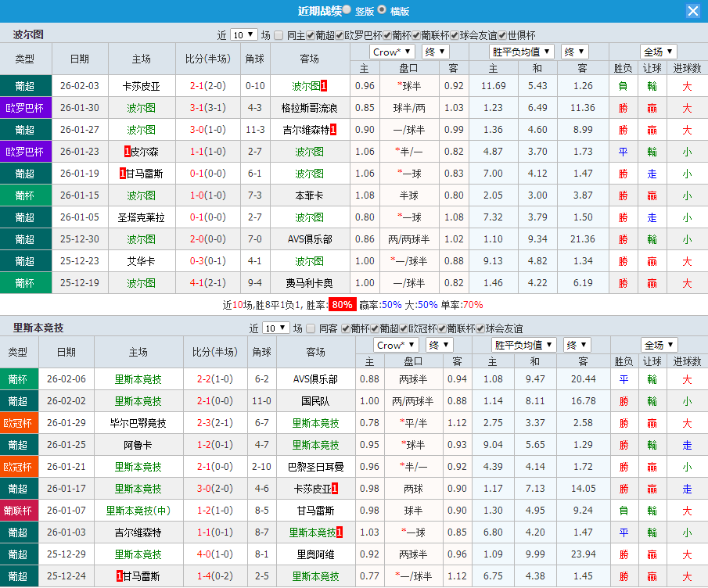
Task: Open the Crow* odds company dropdown
Action: point(391,51)
